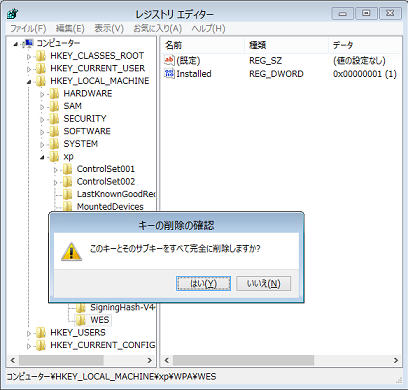Click the HKEY_USERS folder icon
Viewport: 408px width, 390px height.
pyautogui.click(x=41, y=333)
